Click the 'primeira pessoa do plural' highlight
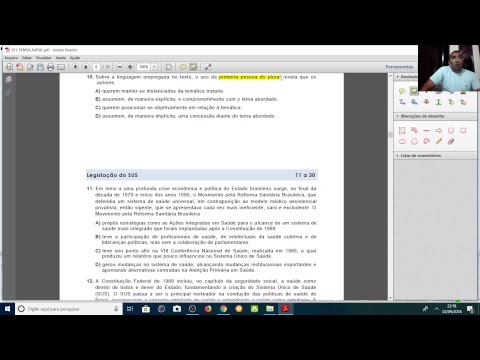This screenshot has height=360, width=480. (250, 77)
